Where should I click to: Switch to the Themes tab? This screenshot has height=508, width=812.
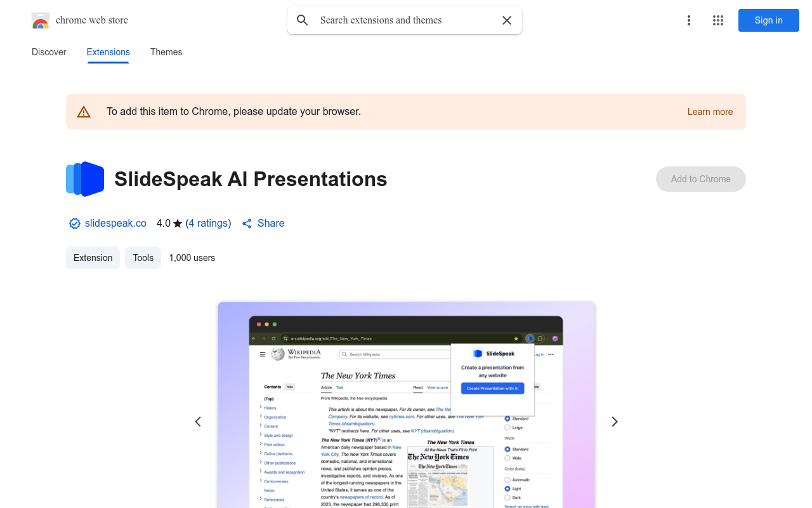pos(166,52)
